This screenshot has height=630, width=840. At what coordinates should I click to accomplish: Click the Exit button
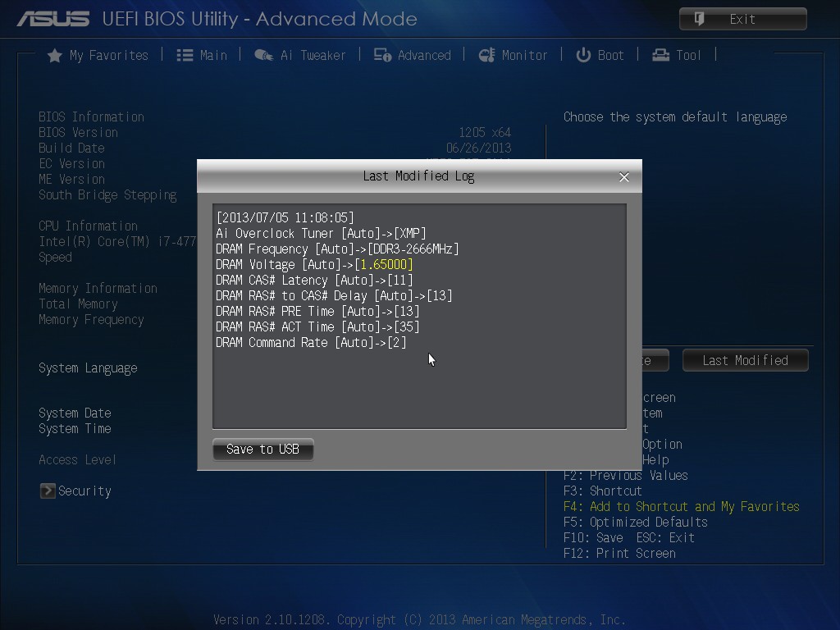click(x=743, y=20)
